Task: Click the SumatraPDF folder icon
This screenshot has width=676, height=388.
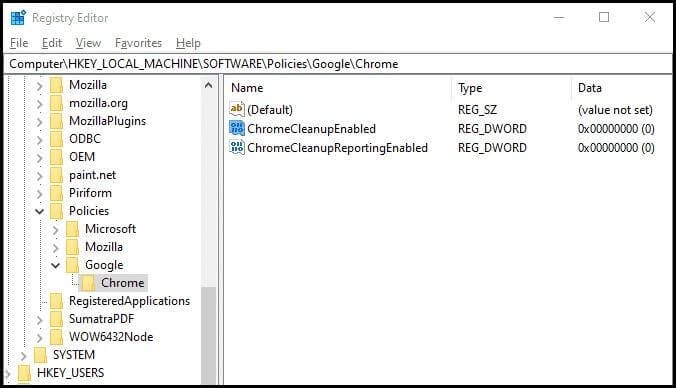Action: pyautogui.click(x=56, y=319)
